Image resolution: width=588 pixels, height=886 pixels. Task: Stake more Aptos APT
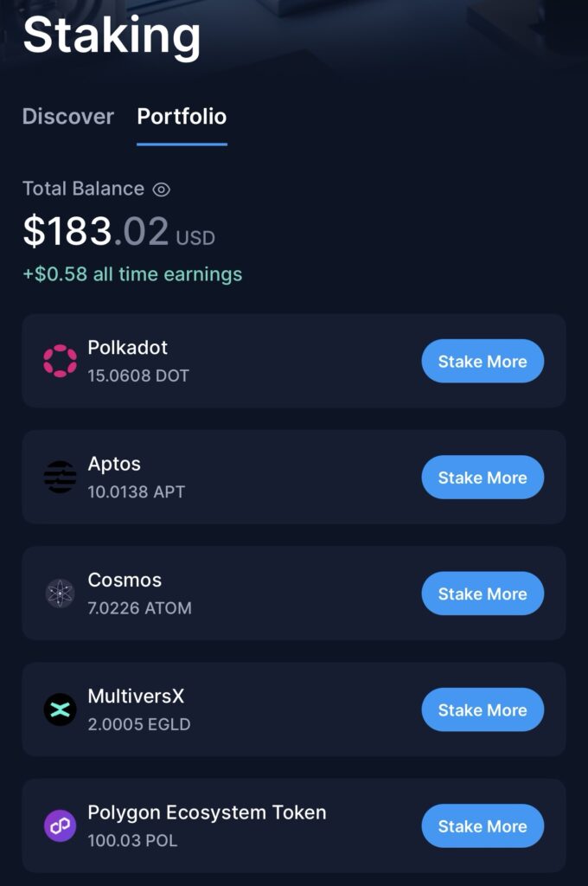(x=483, y=477)
